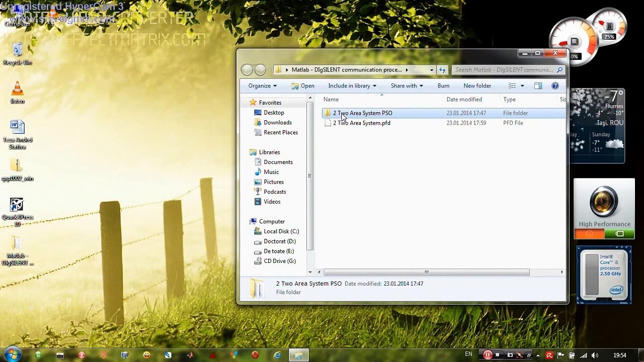
Task: Click the Yahoo Messenger smiley taskbar icon
Action: pyautogui.click(x=146, y=355)
